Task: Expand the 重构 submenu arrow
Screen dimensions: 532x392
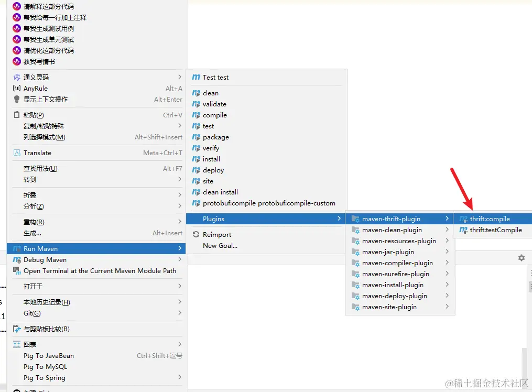Action: [179, 222]
